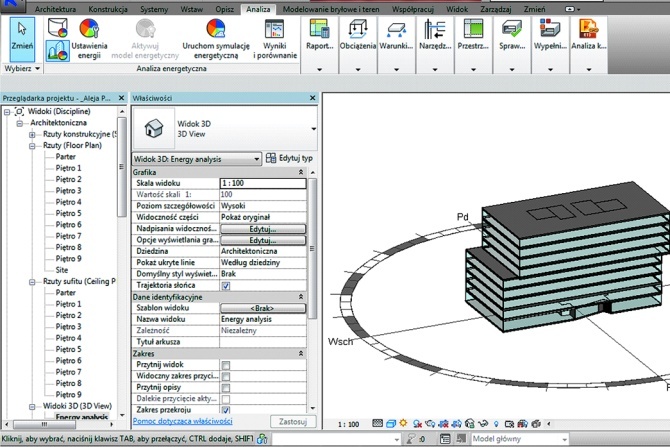Toggle the Przytnij opisy checkbox
Screen dimensions: 670x447
point(226,388)
